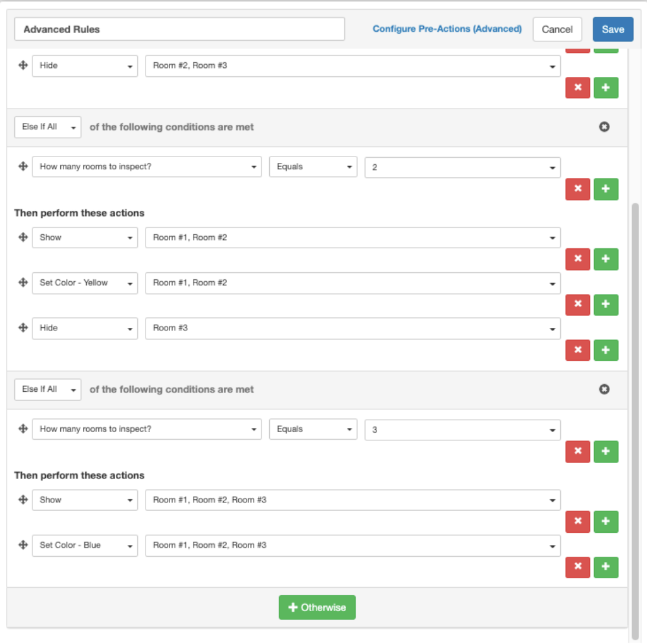Open the Room #1, Room #2, Room #3 target dropdown
The width and height of the screenshot is (647, 644).
(x=353, y=499)
